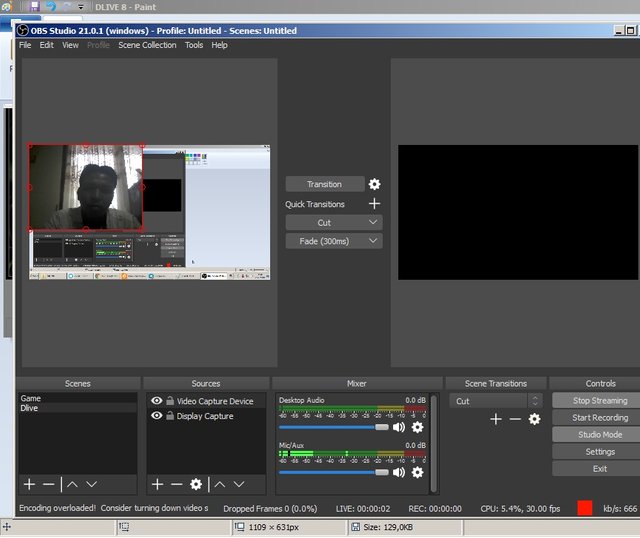Move source down arrow in Sources panel
The height and width of the screenshot is (538, 640).
pyautogui.click(x=239, y=485)
